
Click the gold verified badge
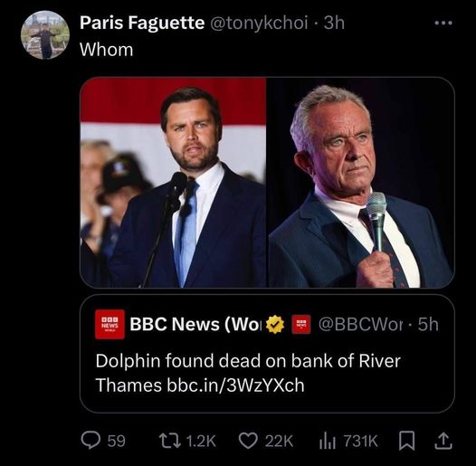tap(275, 324)
